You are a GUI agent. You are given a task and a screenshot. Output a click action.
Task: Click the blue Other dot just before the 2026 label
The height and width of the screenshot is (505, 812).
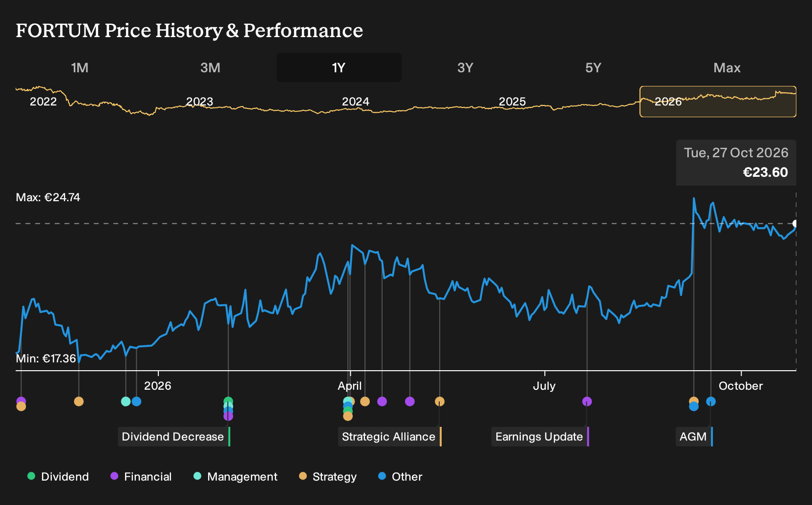[x=136, y=401]
